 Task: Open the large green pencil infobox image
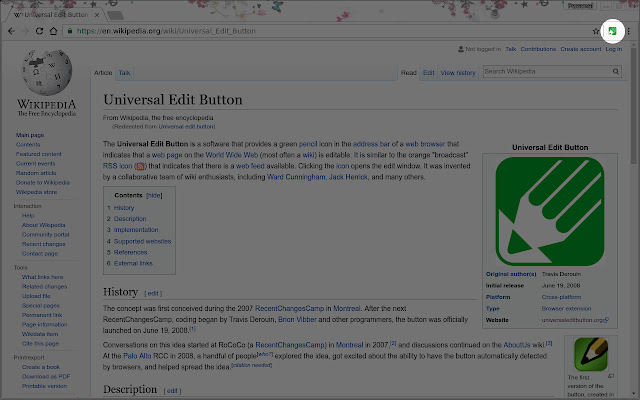click(x=550, y=211)
